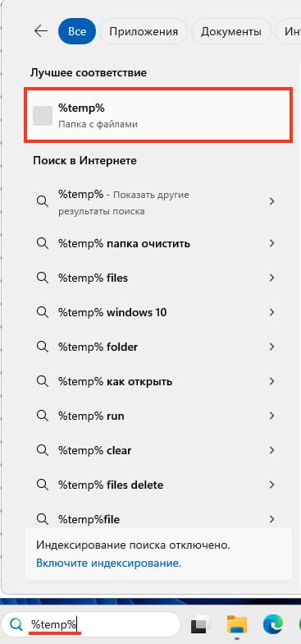Click the "Включите индексирование" link
The width and height of the screenshot is (301, 644).
click(x=108, y=563)
